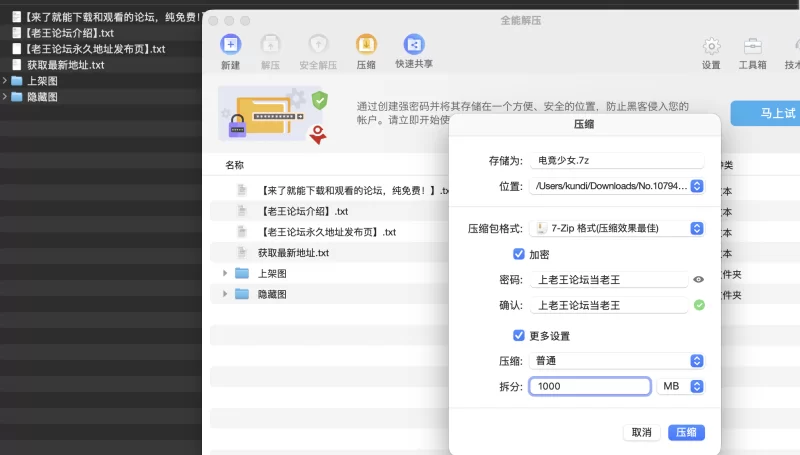
Task: Open 快速共享 quick share icon
Action: click(x=414, y=45)
